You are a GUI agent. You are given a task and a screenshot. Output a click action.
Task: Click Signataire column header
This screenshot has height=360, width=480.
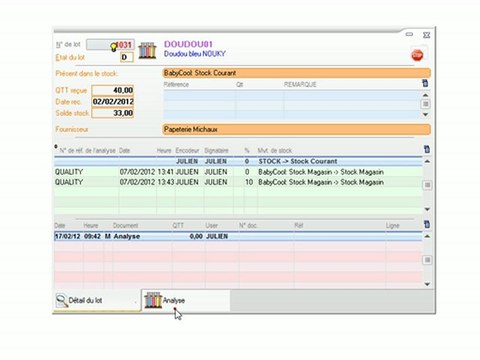(216, 151)
